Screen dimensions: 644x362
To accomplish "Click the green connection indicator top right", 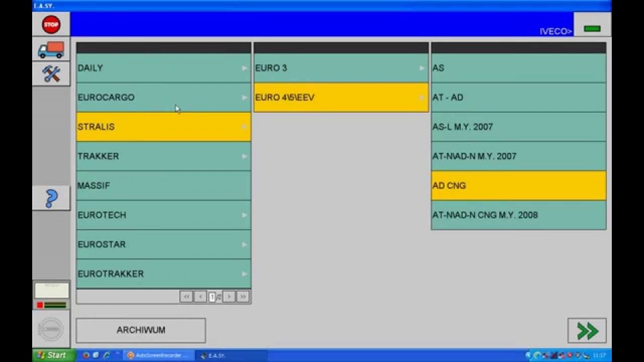I will [x=592, y=28].
